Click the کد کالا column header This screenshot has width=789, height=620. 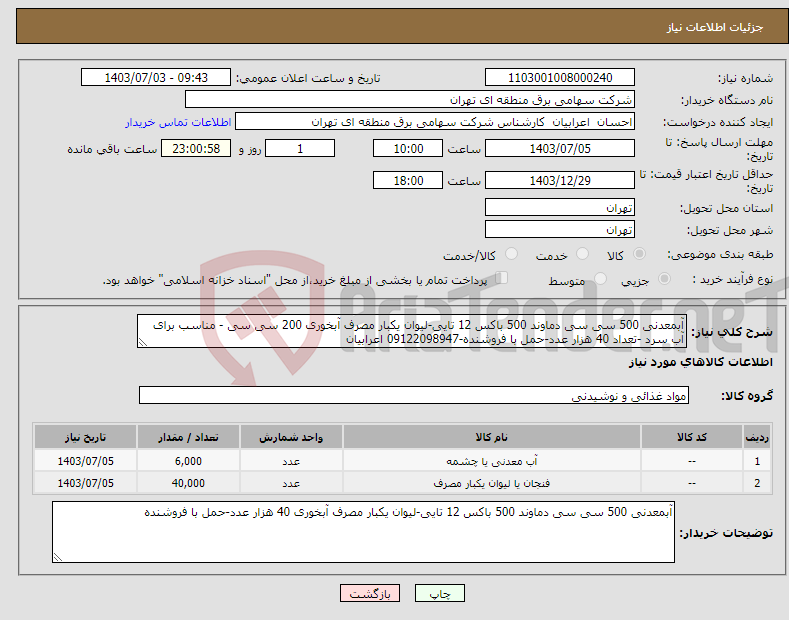(692, 437)
